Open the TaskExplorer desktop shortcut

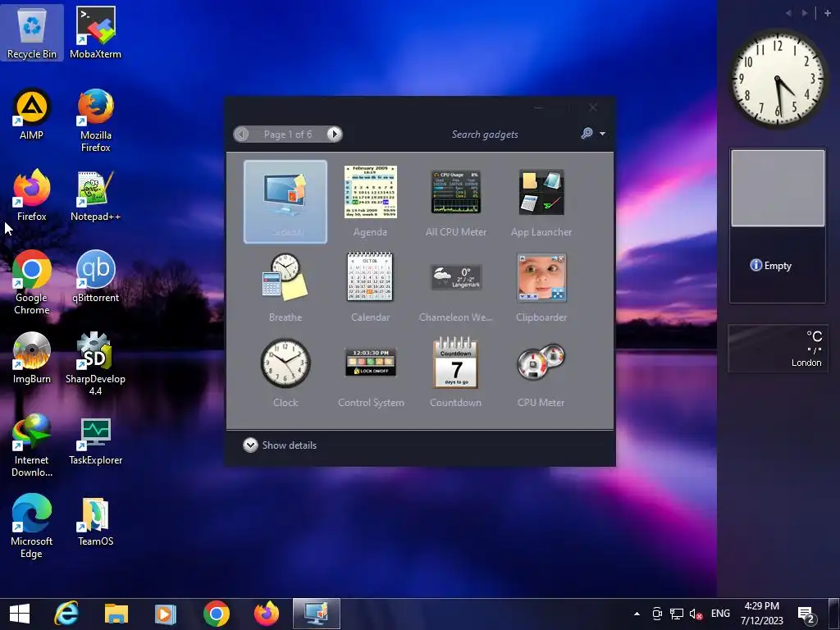pos(95,440)
